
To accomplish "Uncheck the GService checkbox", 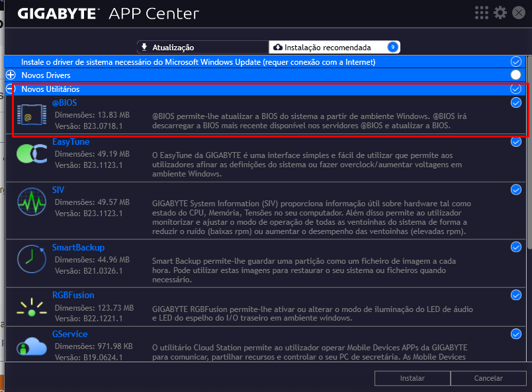I will [515, 334].
